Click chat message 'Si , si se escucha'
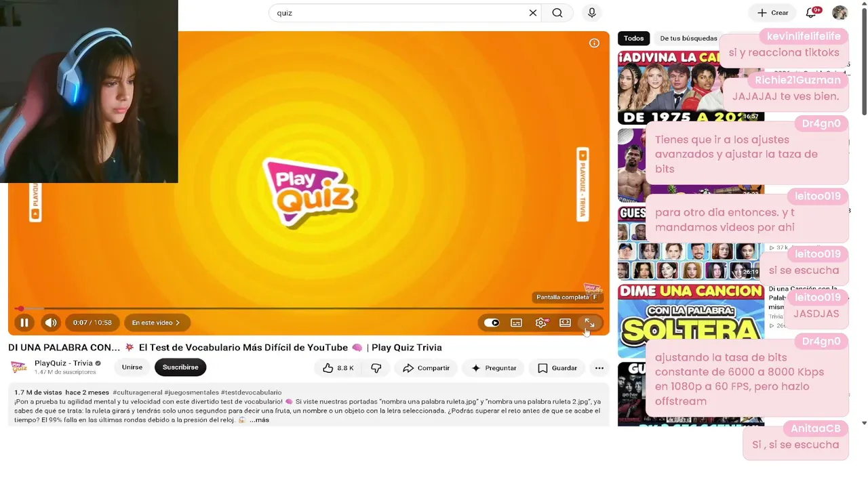Viewport: 868px width, 488px height. [x=795, y=445]
